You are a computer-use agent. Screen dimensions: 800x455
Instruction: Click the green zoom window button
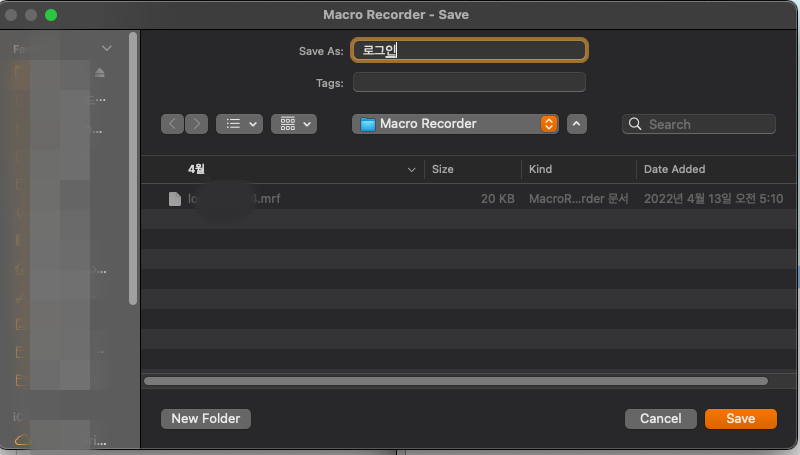click(51, 15)
